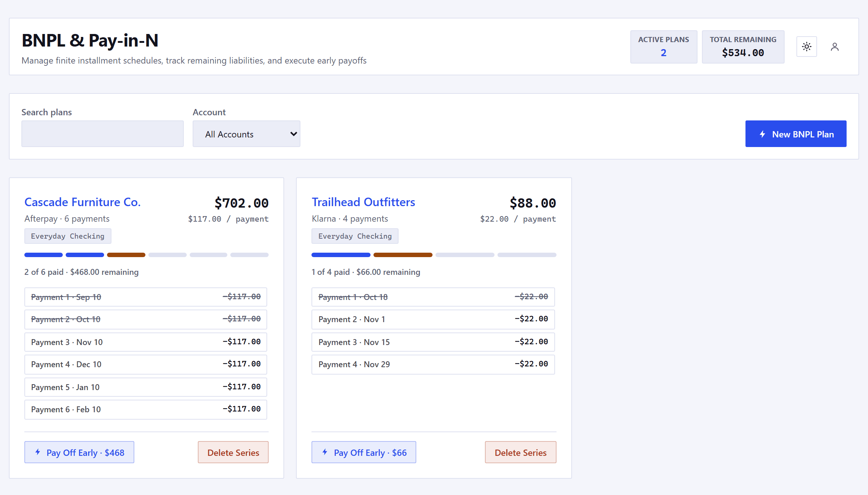The width and height of the screenshot is (868, 495).
Task: Click the '$117.00 / payment' text
Action: [228, 219]
